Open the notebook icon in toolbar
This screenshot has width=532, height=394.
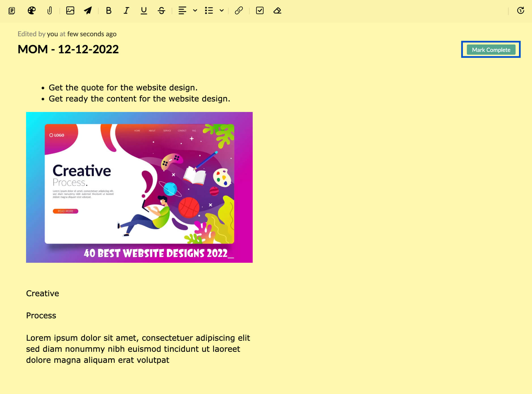(x=12, y=11)
